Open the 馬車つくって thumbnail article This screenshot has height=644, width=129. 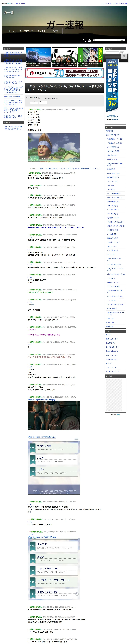tap(38, 57)
